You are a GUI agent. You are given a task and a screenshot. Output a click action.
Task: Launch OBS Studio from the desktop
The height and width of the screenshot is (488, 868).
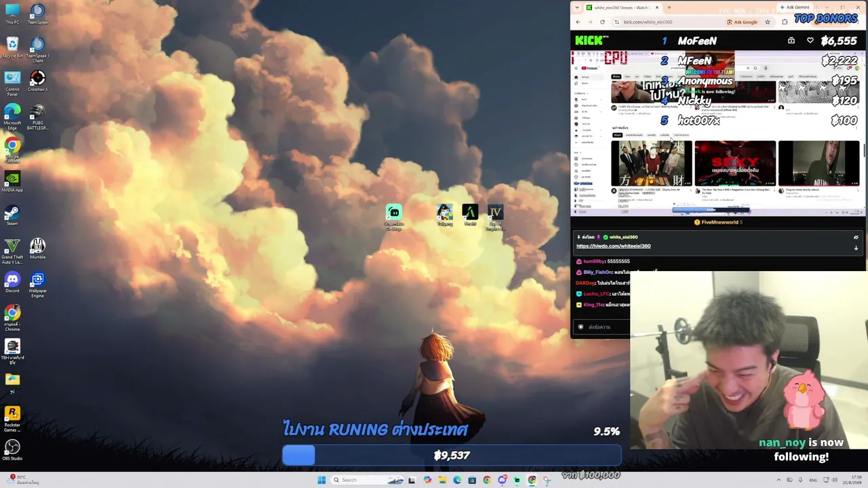click(12, 450)
